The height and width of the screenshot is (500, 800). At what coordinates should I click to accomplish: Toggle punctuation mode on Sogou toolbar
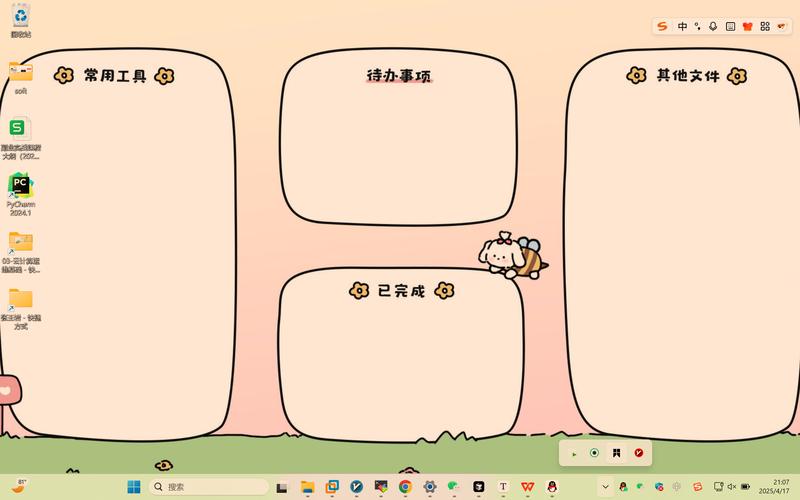697,26
